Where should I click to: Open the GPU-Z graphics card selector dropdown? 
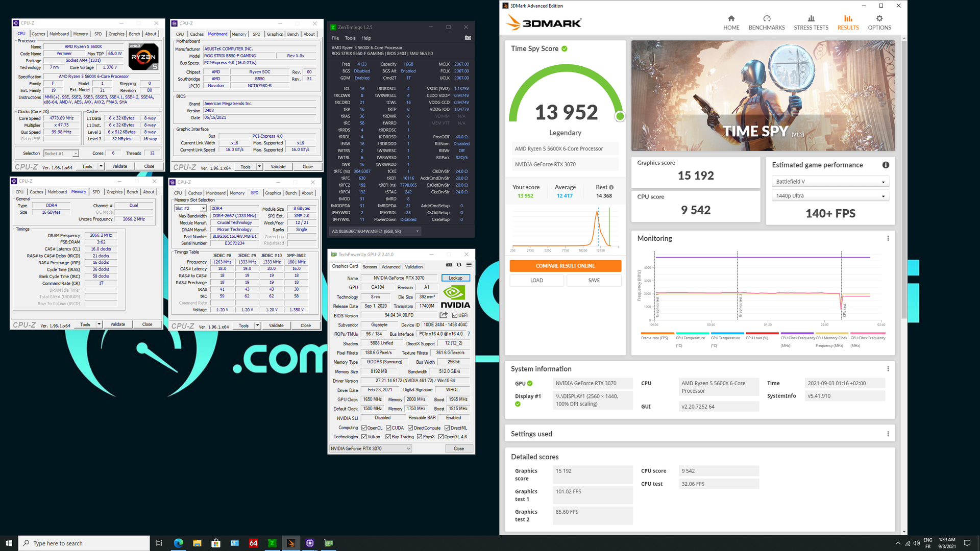[x=371, y=448]
